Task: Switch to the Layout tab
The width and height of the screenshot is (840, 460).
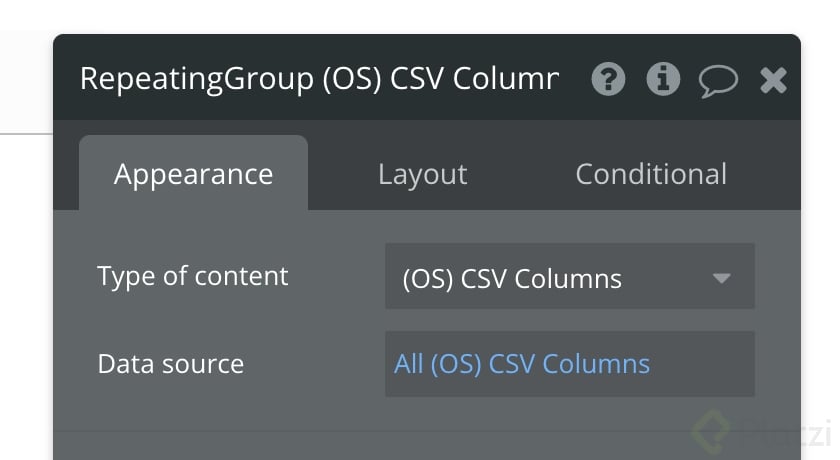Action: [422, 174]
